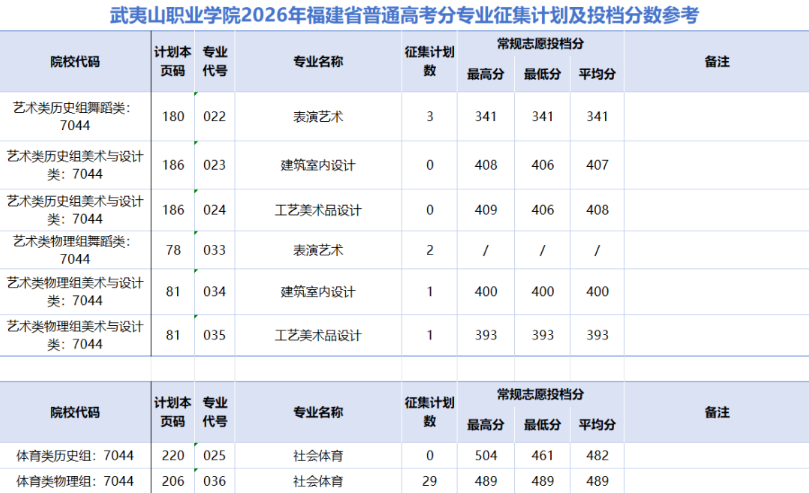Click 工艺美术品设计 in the 035 row
Viewport: 809px width, 493px height.
tap(318, 335)
